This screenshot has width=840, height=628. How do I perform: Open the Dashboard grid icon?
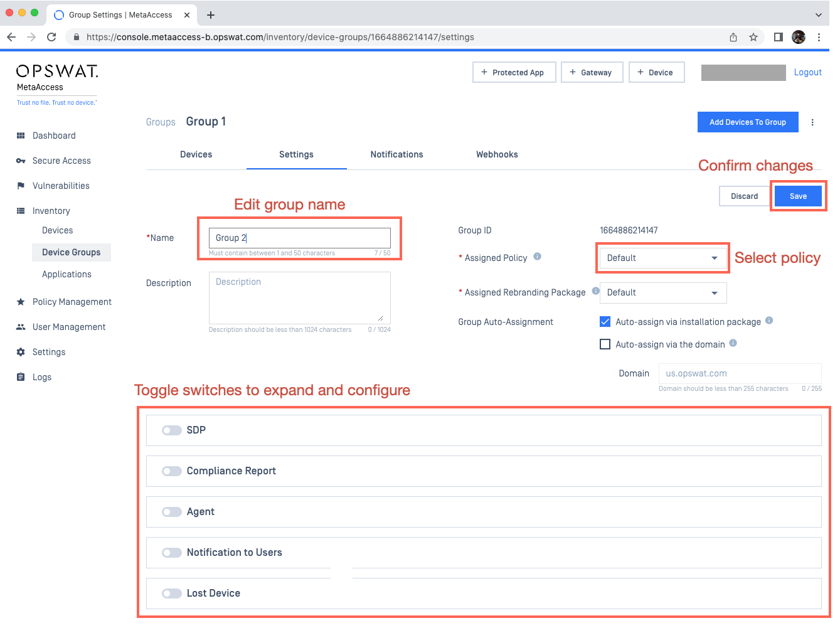point(21,136)
